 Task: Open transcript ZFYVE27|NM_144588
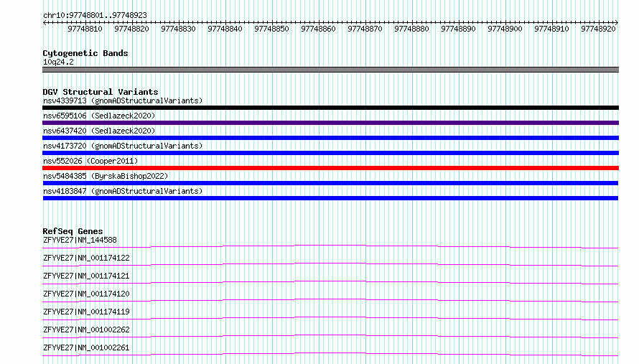(x=80, y=240)
